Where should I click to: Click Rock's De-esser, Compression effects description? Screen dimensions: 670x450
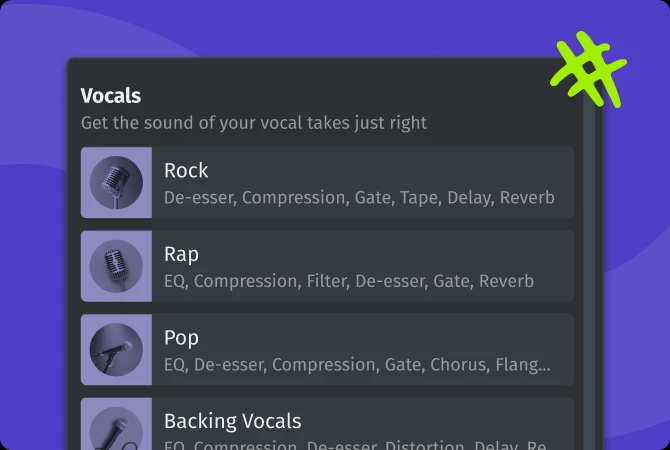pos(359,197)
